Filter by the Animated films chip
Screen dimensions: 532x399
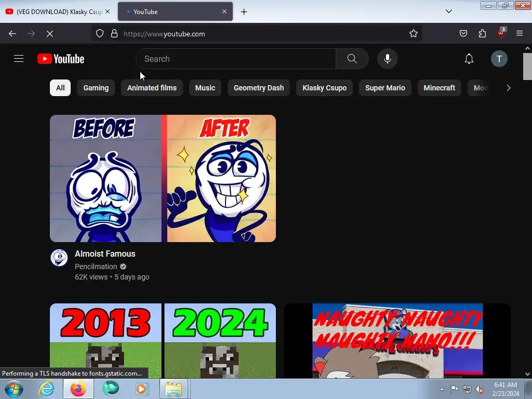152,88
